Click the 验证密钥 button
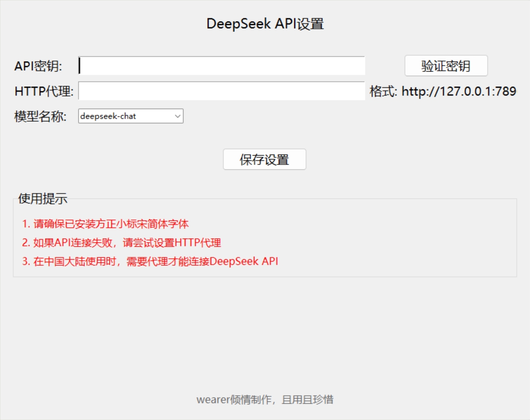Viewport: 530px width, 420px height. point(446,66)
